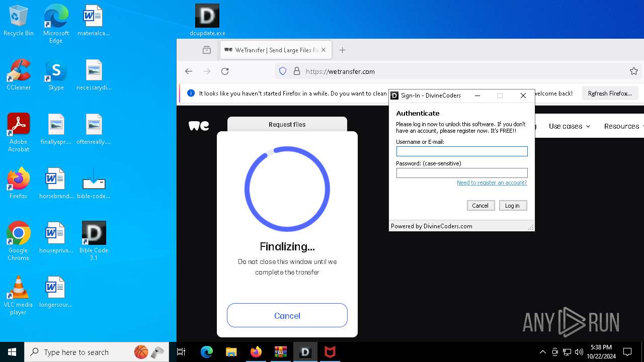The height and width of the screenshot is (362, 644).
Task: Focus the Password field
Action: [x=462, y=173]
